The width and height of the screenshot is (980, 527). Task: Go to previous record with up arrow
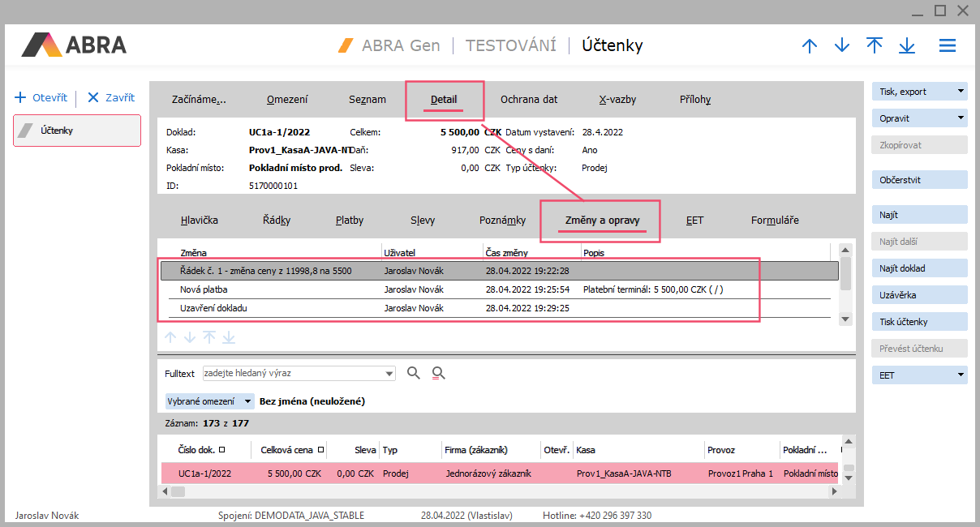809,46
